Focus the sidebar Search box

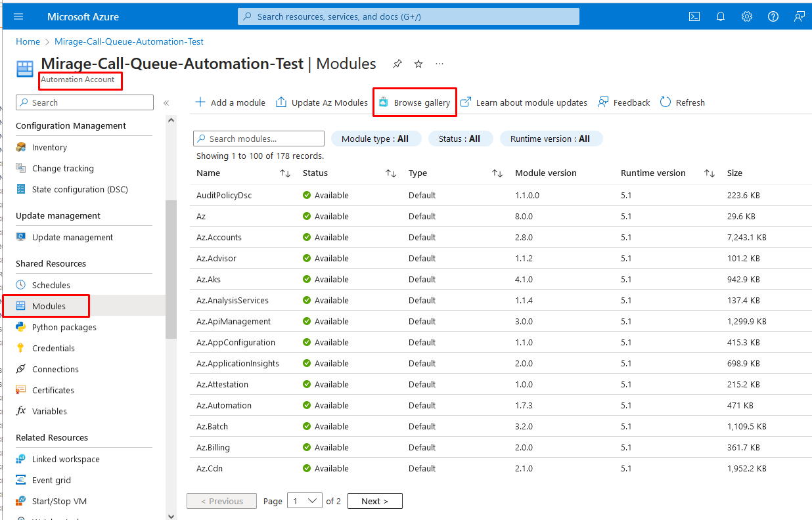tap(85, 102)
